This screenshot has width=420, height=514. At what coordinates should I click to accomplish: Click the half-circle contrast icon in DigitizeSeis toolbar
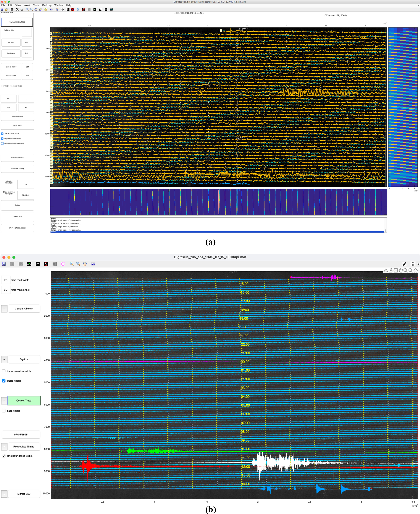(x=63, y=10)
